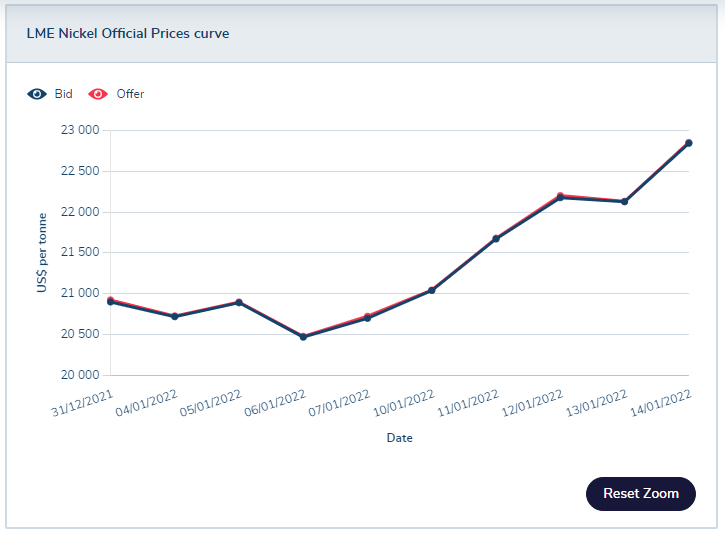This screenshot has height=533, width=725.
Task: Click the 21 000 y-axis label
Action: pyautogui.click(x=80, y=293)
